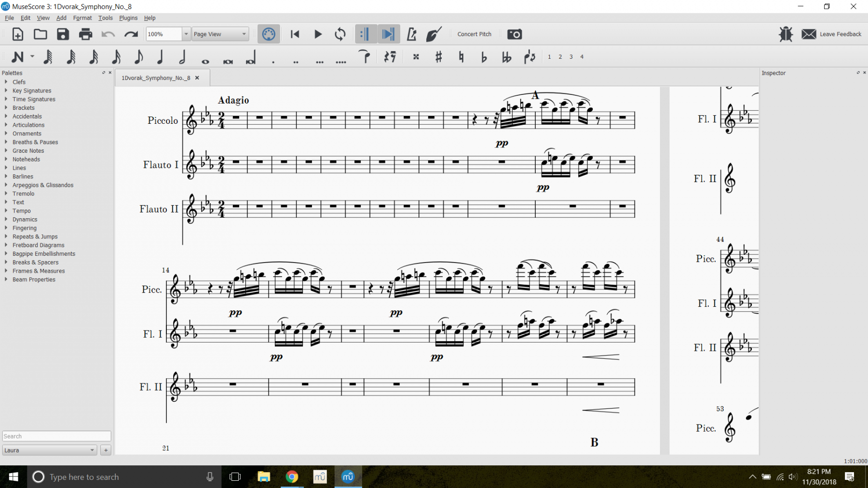Select the double whole note duration
This screenshot has width=868, height=488.
click(x=228, y=61)
